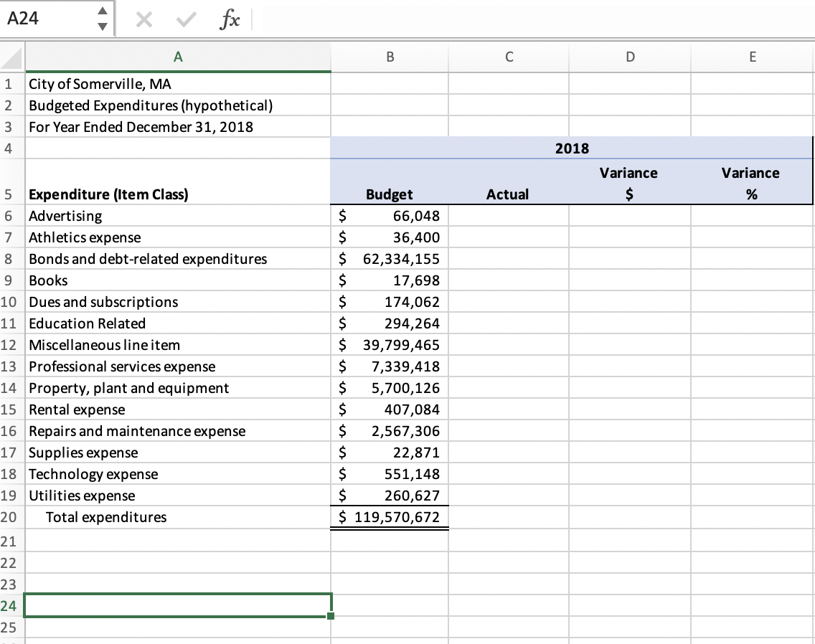Click the 'Variance %' heading cell
This screenshot has height=644, width=815.
point(752,182)
